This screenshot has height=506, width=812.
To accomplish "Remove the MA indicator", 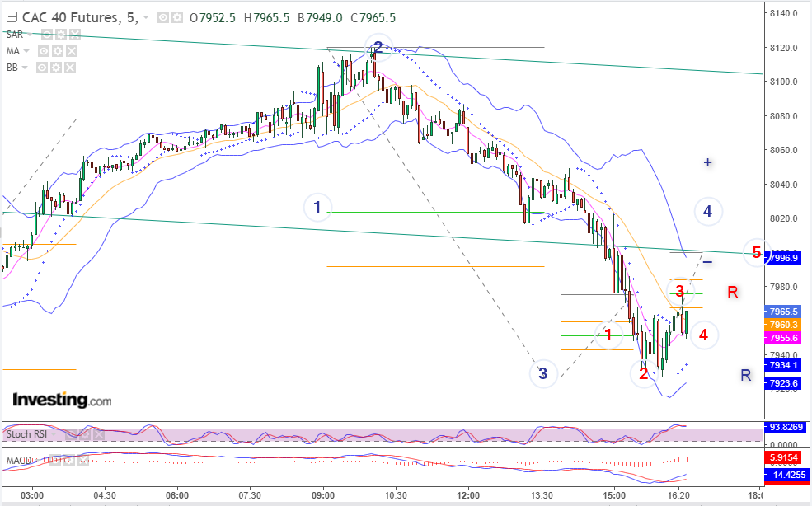I will [x=72, y=51].
